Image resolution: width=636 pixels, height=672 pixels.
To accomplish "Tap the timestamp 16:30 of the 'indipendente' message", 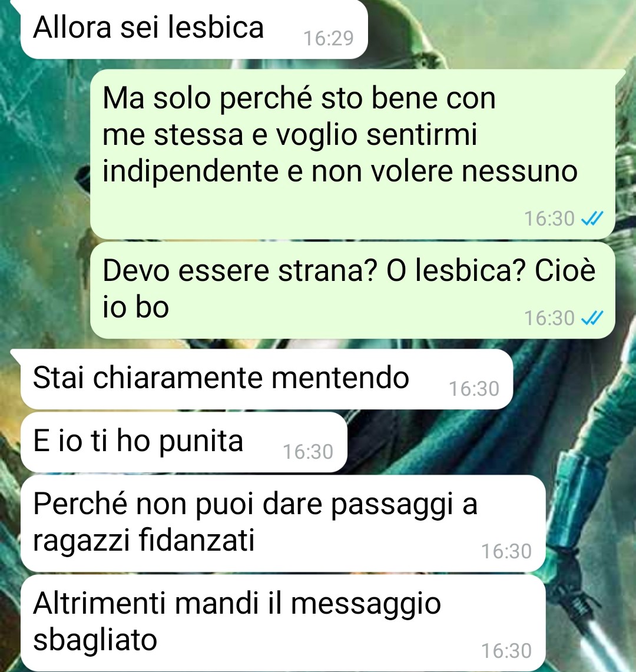I will [x=549, y=219].
